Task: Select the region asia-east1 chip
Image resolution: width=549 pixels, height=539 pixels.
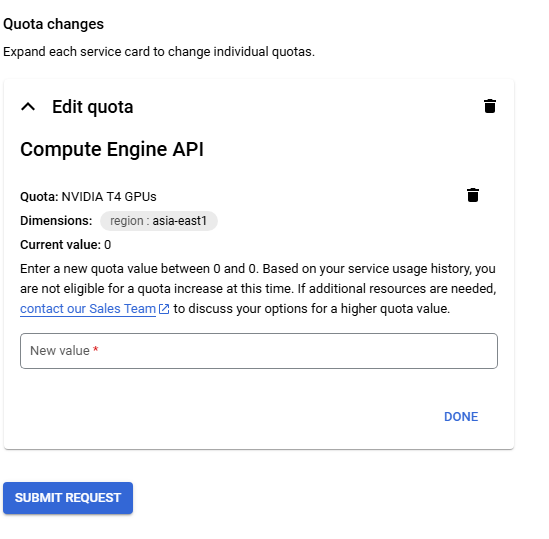Action: (x=159, y=221)
